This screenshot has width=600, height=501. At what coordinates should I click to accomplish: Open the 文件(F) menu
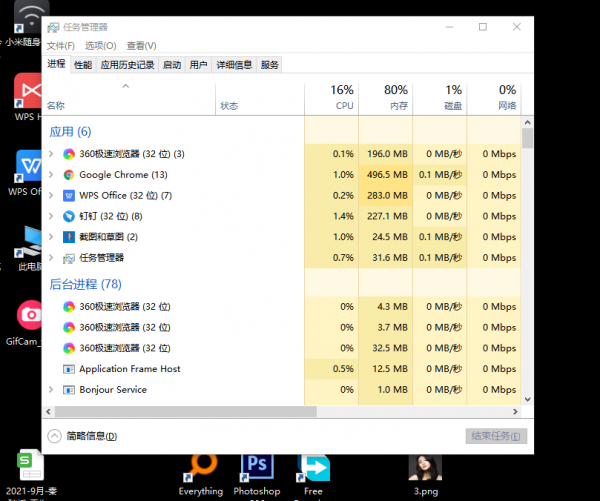tap(60, 46)
